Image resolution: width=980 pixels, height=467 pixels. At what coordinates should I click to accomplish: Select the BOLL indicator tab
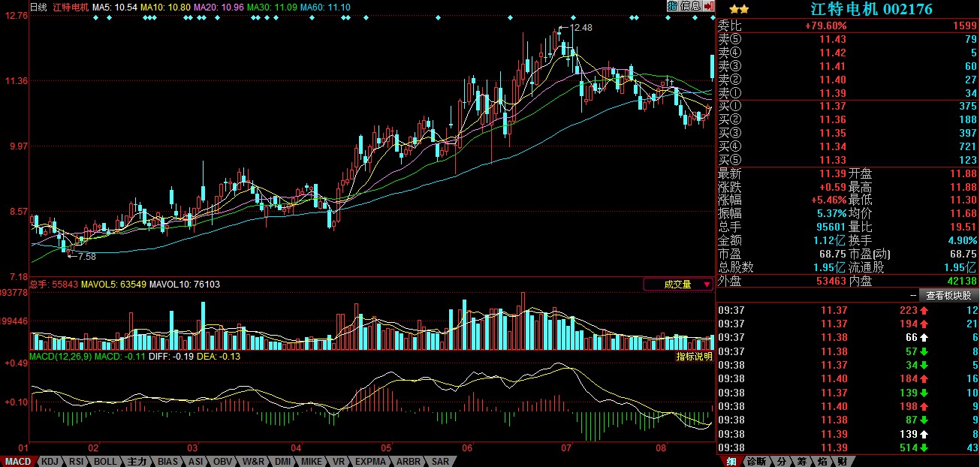coord(105,461)
